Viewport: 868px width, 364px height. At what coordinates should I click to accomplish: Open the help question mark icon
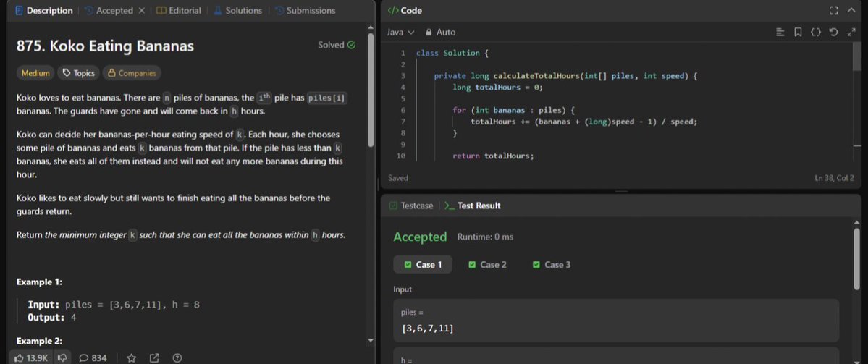click(177, 358)
